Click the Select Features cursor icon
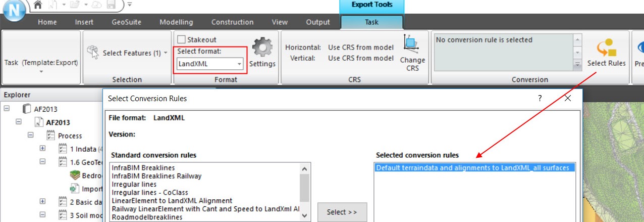Image resolution: width=644 pixels, height=222 pixels. pos(92,52)
